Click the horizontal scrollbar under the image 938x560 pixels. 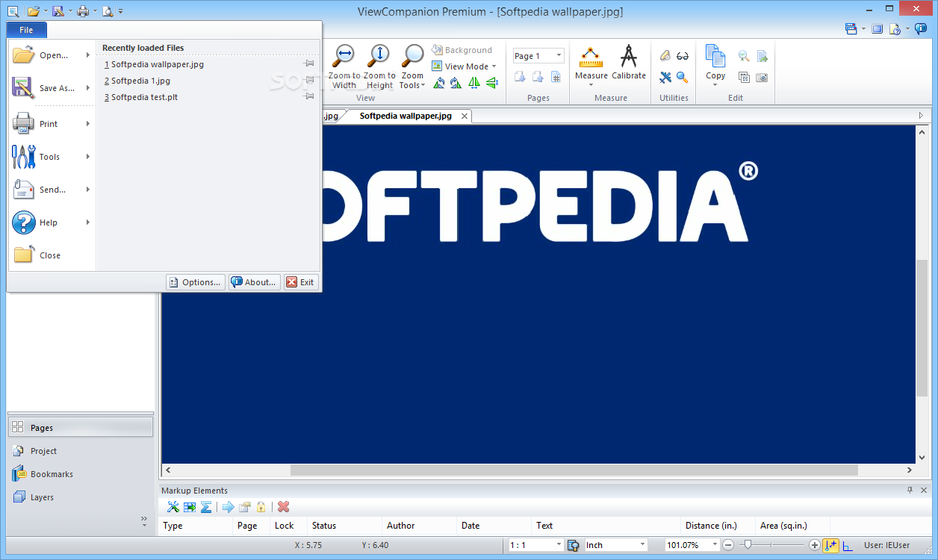tap(574, 470)
